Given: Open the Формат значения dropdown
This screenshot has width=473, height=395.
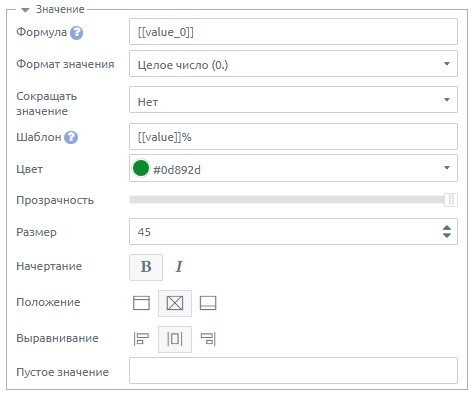Looking at the screenshot, I should 293,64.
